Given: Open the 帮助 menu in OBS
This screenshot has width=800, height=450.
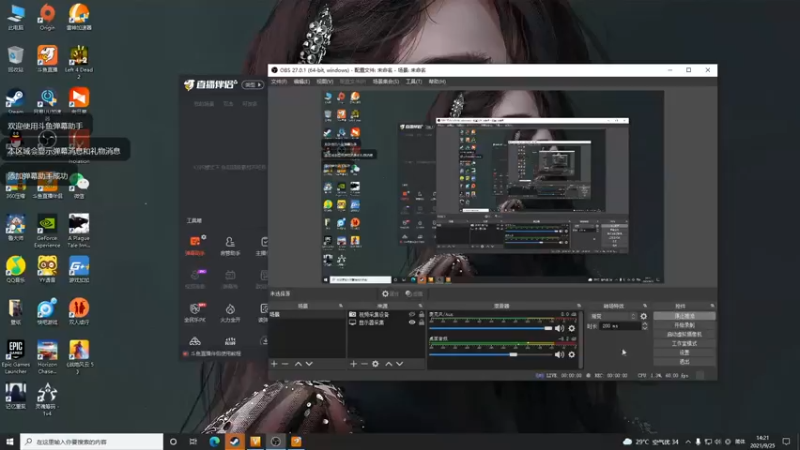Looking at the screenshot, I should pyautogui.click(x=437, y=82).
